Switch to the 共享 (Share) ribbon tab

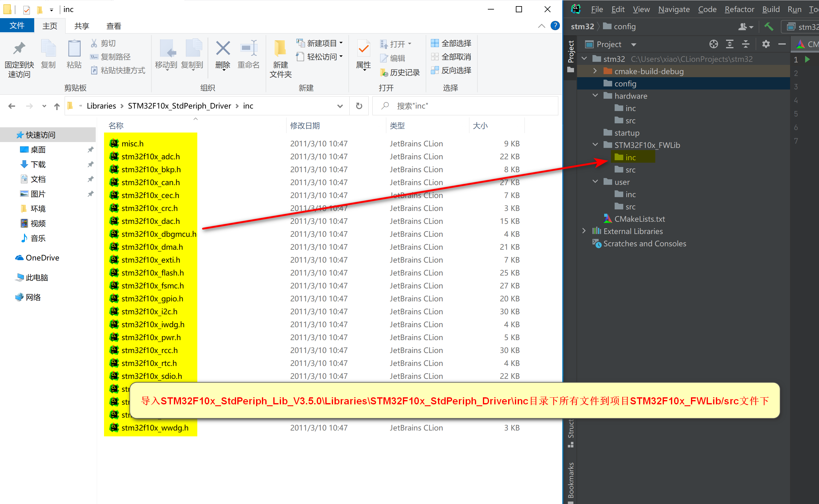pyautogui.click(x=82, y=26)
